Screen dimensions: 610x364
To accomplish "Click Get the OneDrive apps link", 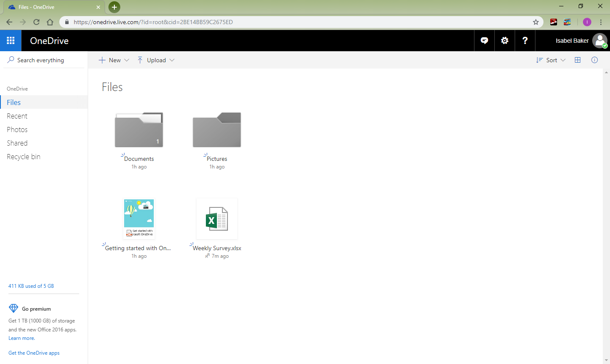I will [34, 353].
